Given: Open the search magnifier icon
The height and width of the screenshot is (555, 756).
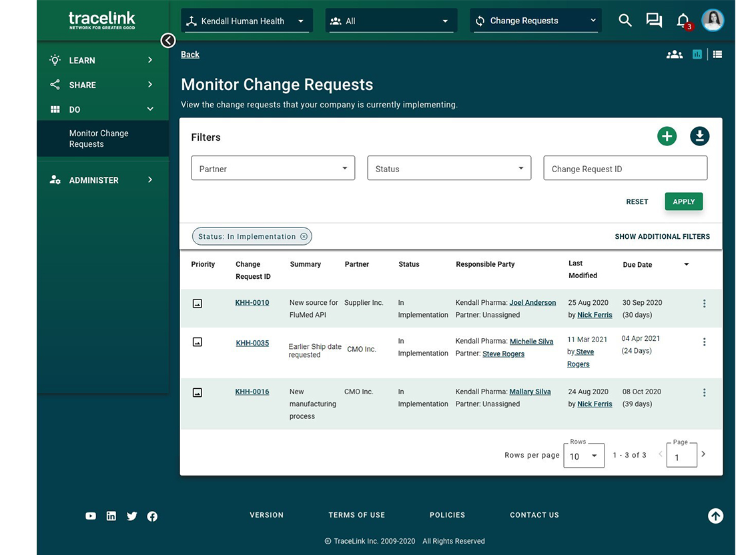Looking at the screenshot, I should [625, 21].
